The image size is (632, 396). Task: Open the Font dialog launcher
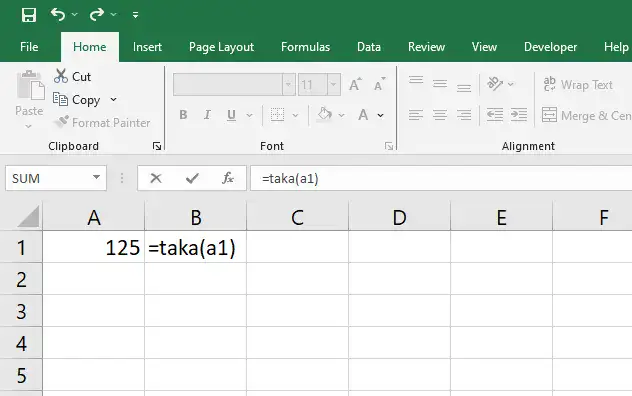point(389,146)
